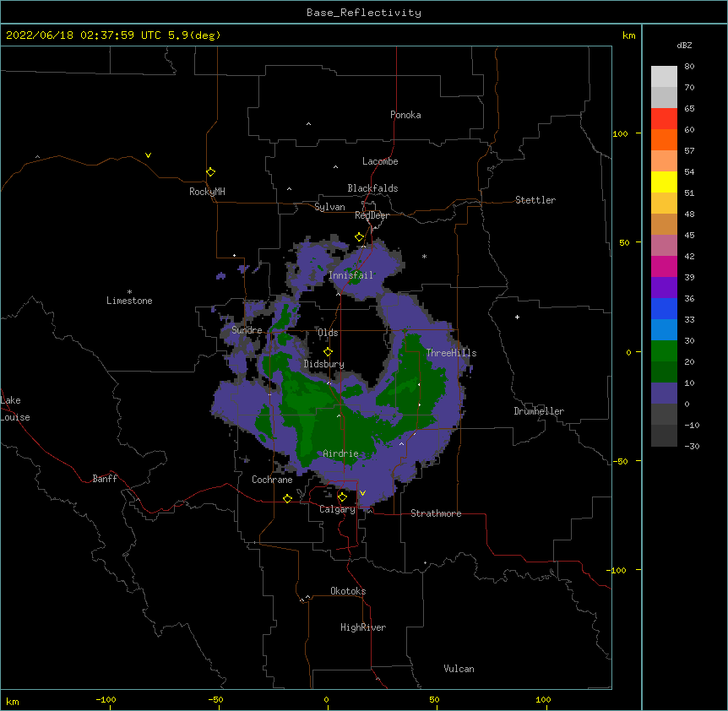
Task: Pick the violet 36-39 dBZ legend swatch
Action: [664, 288]
